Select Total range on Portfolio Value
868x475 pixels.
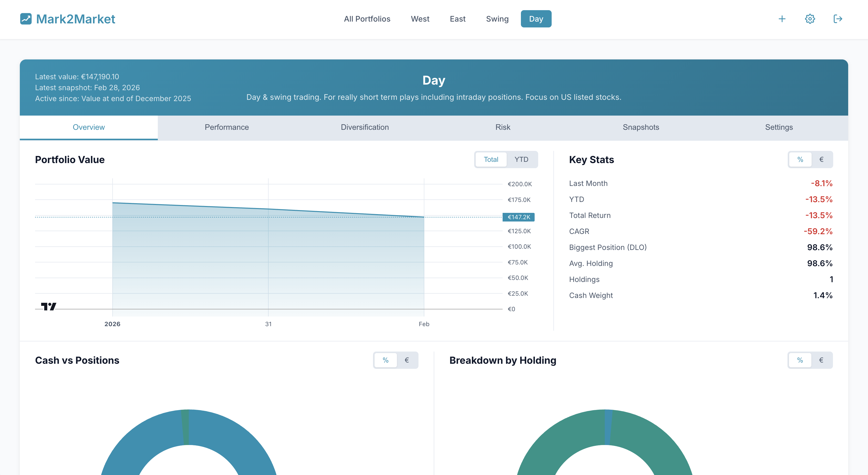point(491,159)
